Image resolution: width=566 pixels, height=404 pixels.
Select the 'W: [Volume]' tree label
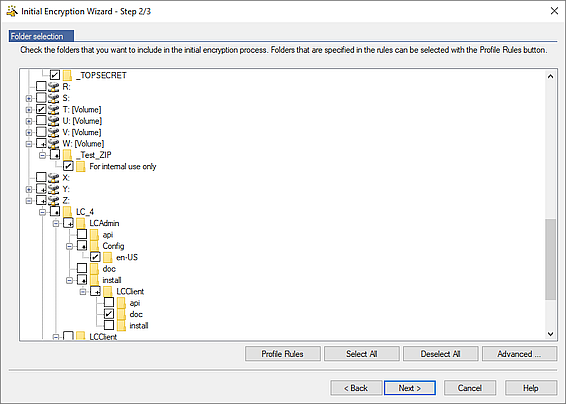[83, 144]
